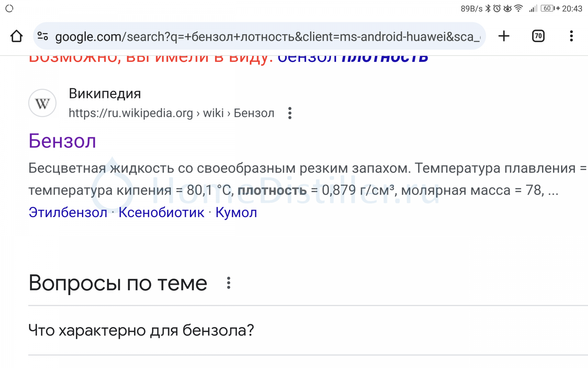Open the Бензол Wikipedia result title
The image size is (588, 368).
coord(62,141)
